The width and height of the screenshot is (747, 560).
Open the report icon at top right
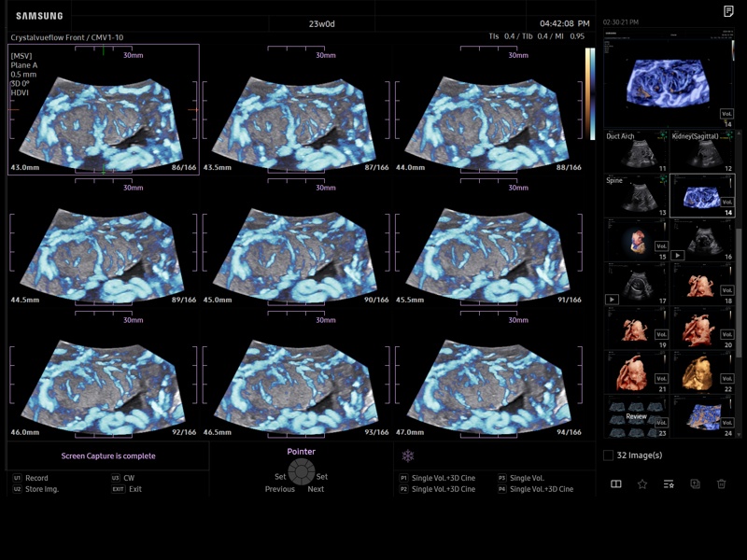click(728, 11)
